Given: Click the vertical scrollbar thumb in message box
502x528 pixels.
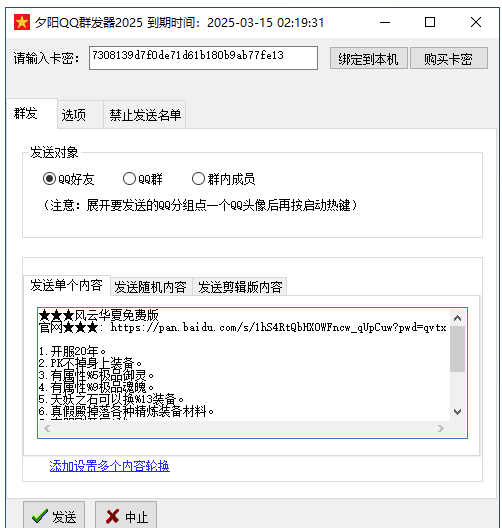Looking at the screenshot, I should tap(458, 349).
